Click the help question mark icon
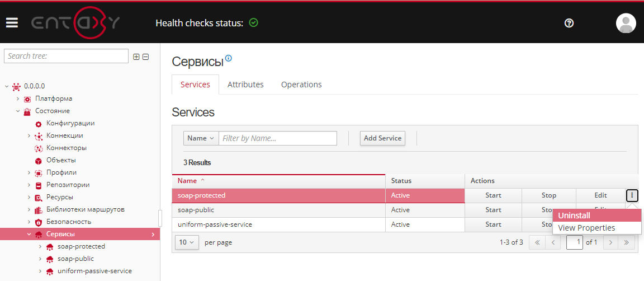Image resolution: width=644 pixels, height=281 pixels. pyautogui.click(x=569, y=23)
